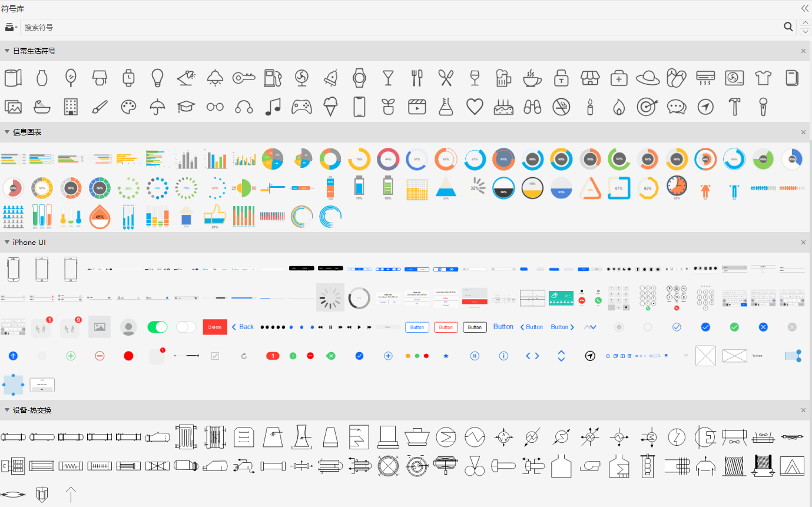This screenshot has width=812, height=507.
Task: Select the loading spinner symbol
Action: click(330, 297)
